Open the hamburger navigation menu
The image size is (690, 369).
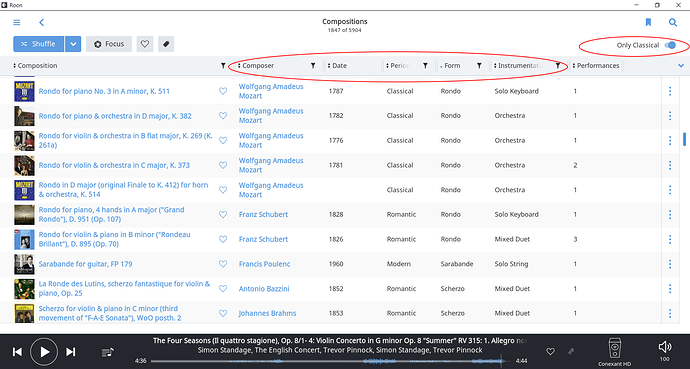(x=17, y=22)
